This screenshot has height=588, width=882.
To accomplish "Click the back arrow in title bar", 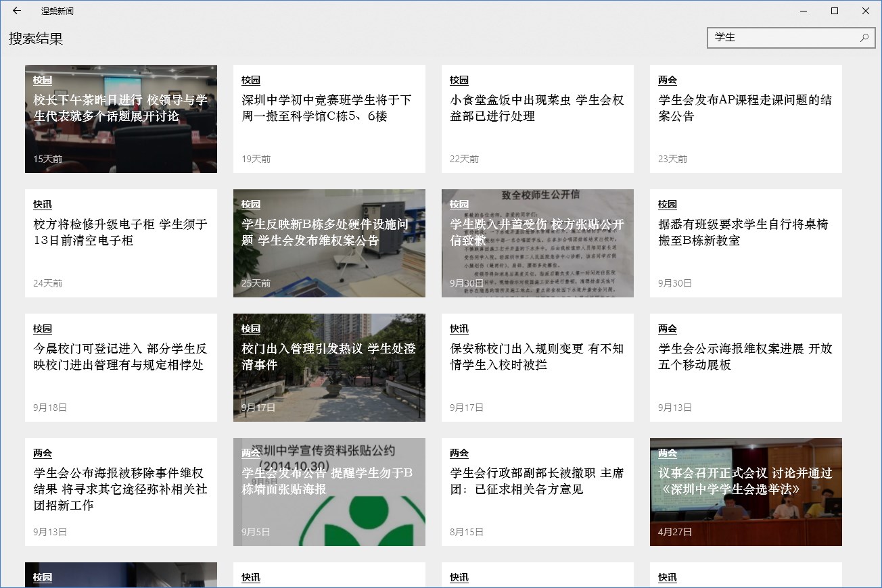I will coord(16,11).
